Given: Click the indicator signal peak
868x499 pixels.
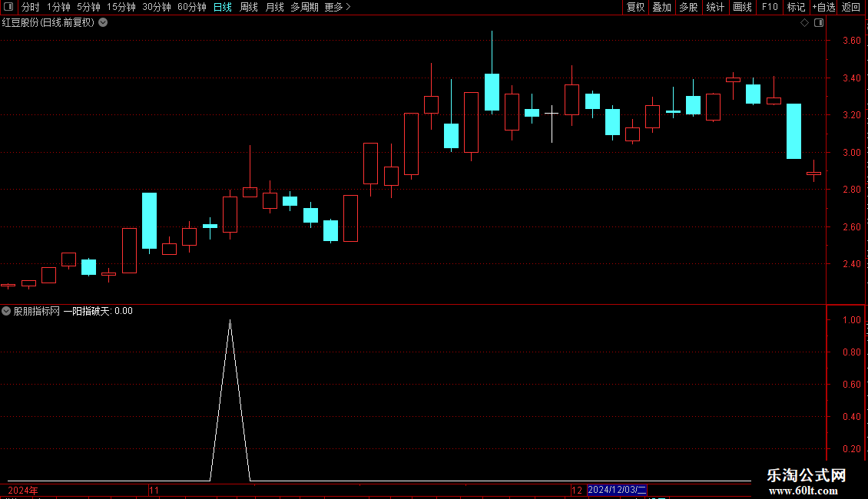Looking at the screenshot, I should click(230, 321).
